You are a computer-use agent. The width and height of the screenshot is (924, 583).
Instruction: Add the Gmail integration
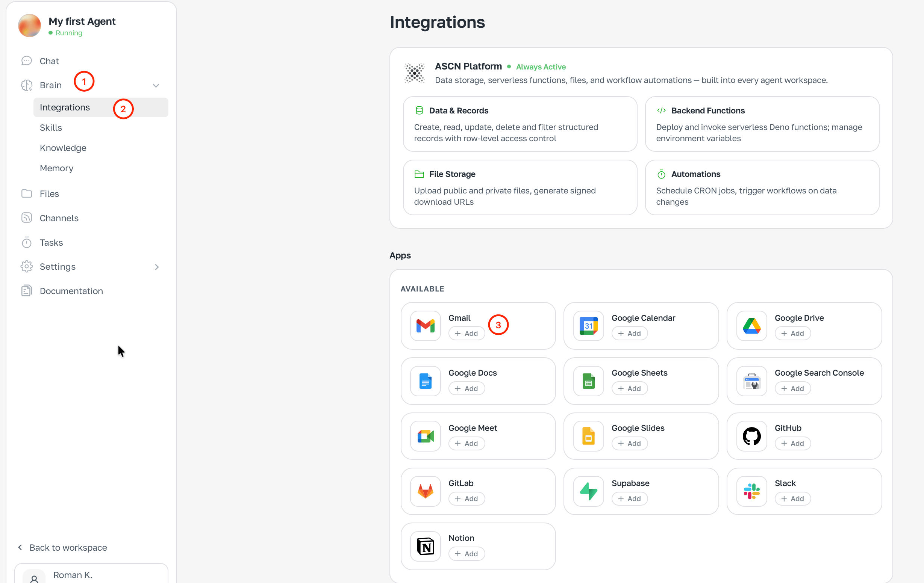[467, 333]
